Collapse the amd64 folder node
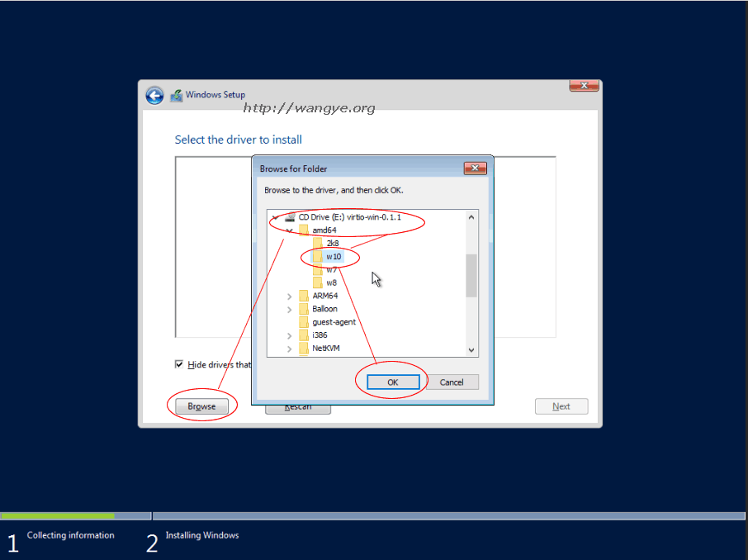Image resolution: width=748 pixels, height=560 pixels. [289, 230]
